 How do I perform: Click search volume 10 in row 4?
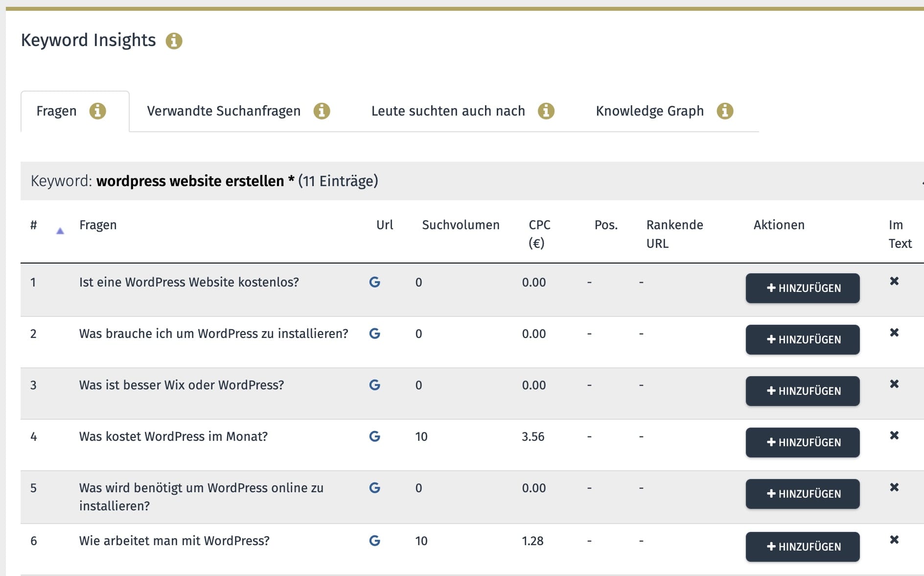[421, 436]
